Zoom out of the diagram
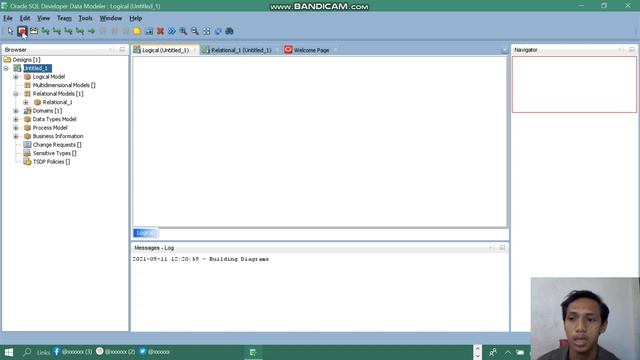Image resolution: width=640 pixels, height=360 pixels. (x=195, y=31)
